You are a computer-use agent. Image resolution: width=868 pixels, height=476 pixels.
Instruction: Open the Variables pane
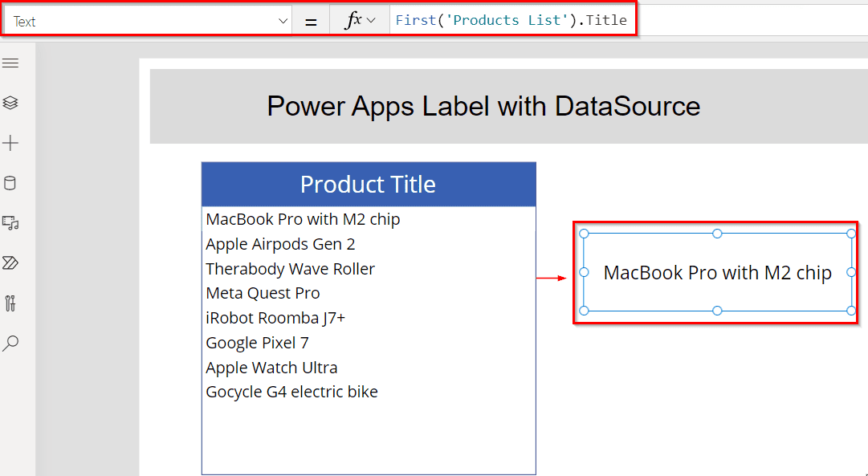[11, 303]
